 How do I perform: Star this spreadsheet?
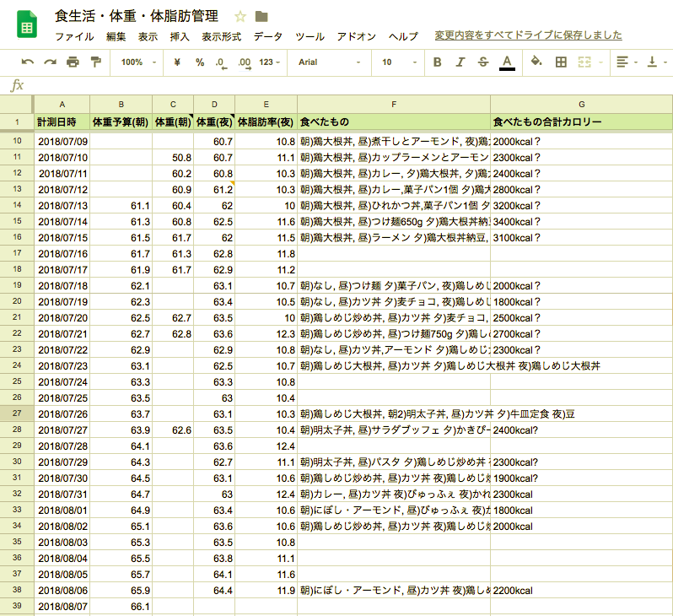(240, 17)
